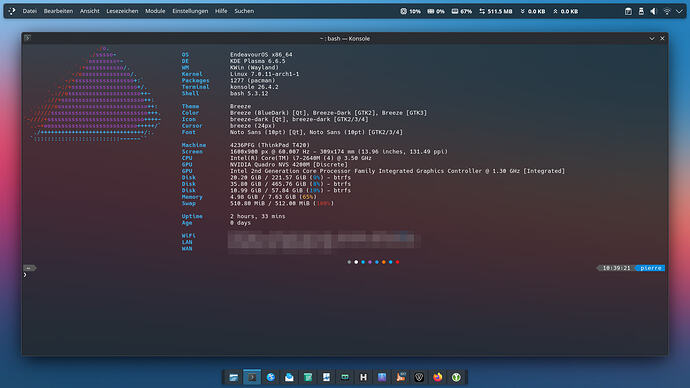Open the Datei menu
The image size is (690, 388).
(29, 11)
